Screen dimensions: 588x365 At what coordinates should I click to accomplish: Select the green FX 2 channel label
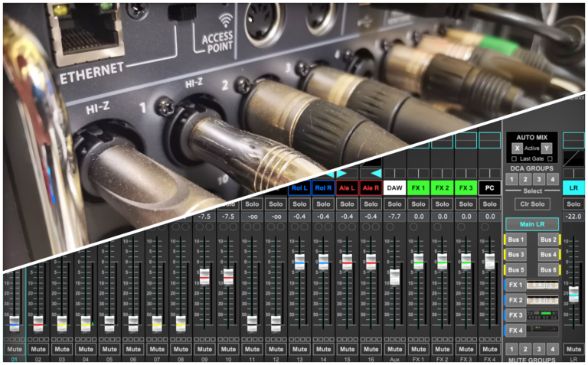pos(442,187)
